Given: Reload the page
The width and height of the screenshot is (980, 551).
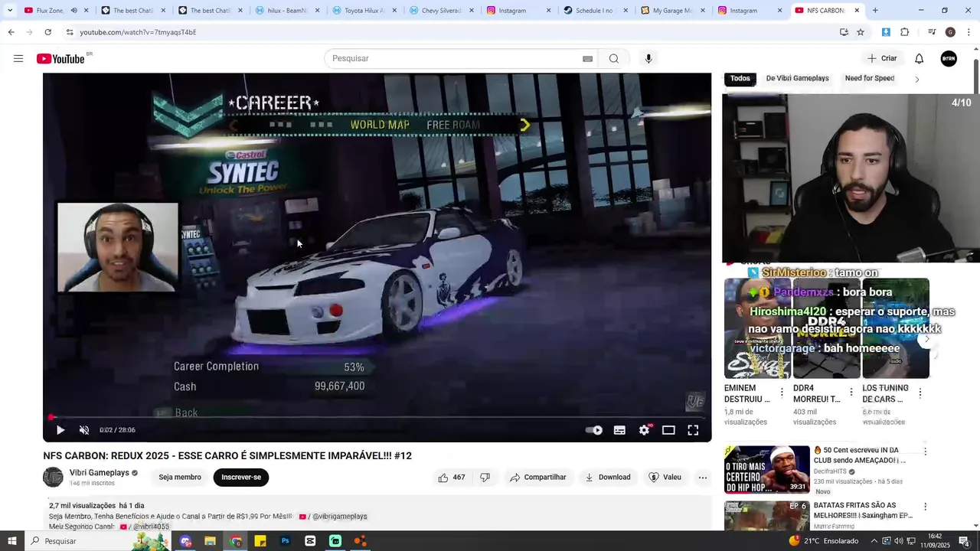Looking at the screenshot, I should pos(47,32).
